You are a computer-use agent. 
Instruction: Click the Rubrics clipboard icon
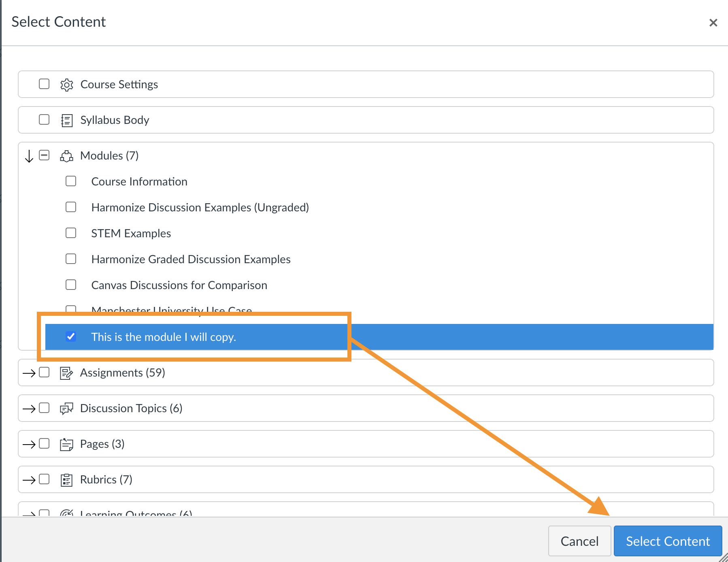[66, 480]
